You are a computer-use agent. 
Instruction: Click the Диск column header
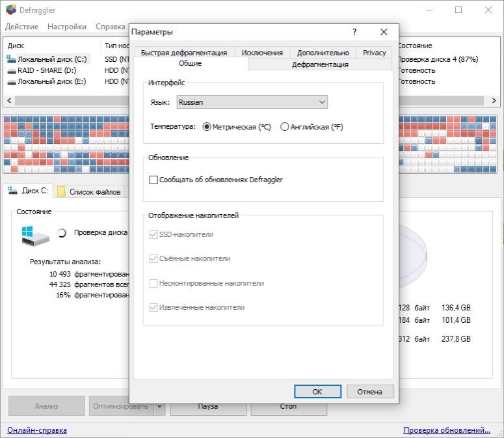point(16,46)
